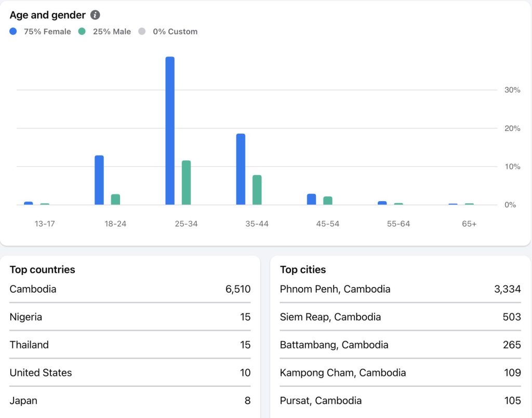Click the count 8 beside Japan

(248, 400)
